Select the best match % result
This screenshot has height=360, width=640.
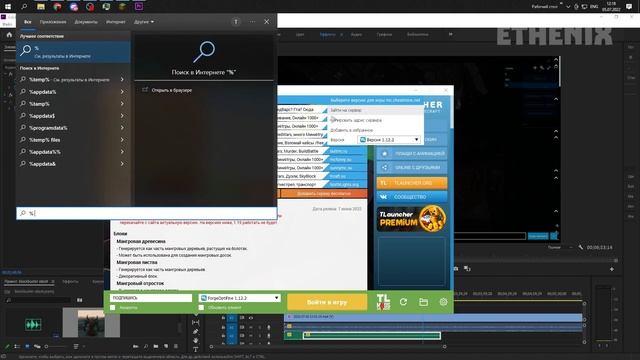tap(73, 51)
